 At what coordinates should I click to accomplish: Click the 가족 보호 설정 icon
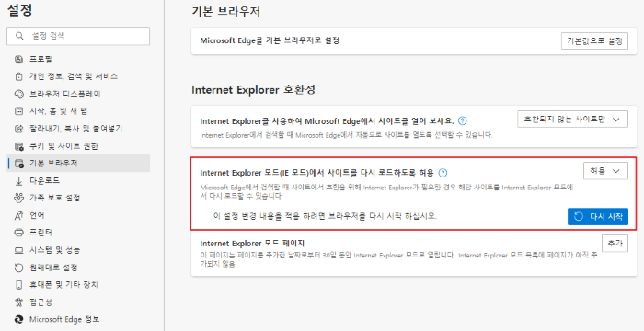(19, 198)
